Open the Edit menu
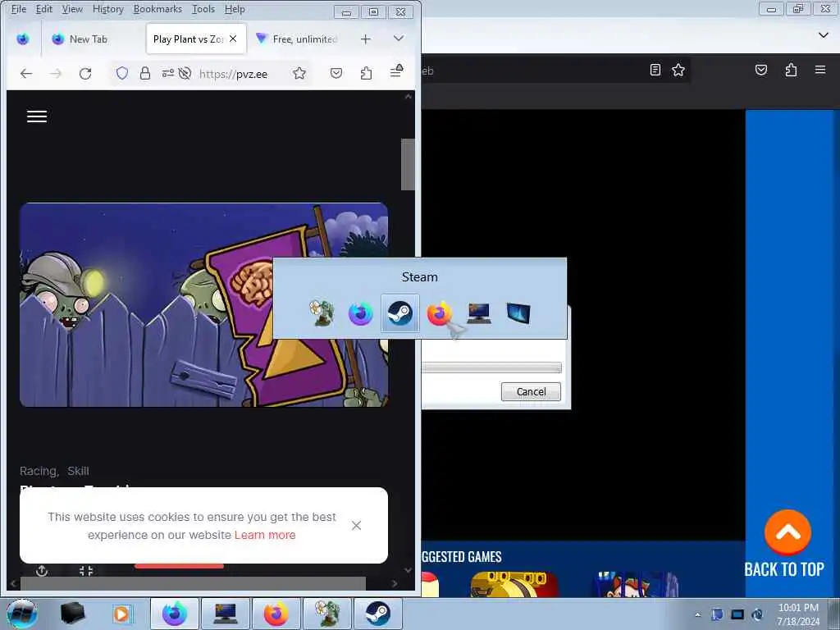 click(x=44, y=9)
